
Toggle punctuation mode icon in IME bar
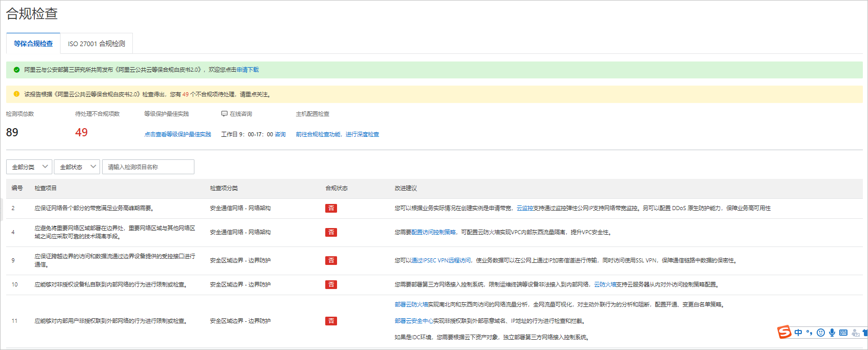point(810,333)
